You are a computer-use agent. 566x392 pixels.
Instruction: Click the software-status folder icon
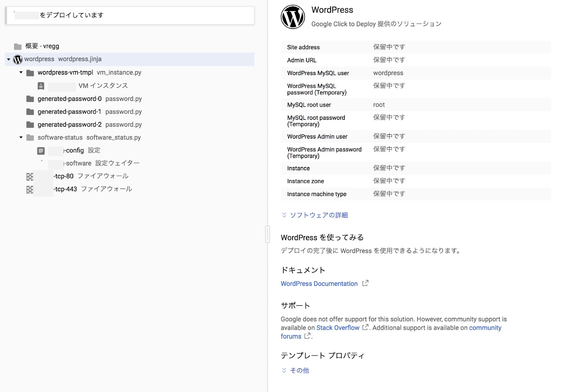pos(30,138)
